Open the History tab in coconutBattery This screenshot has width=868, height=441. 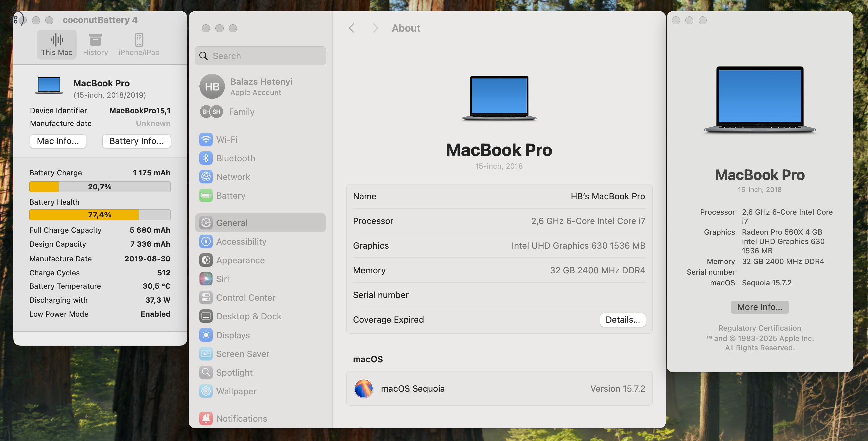(95, 44)
